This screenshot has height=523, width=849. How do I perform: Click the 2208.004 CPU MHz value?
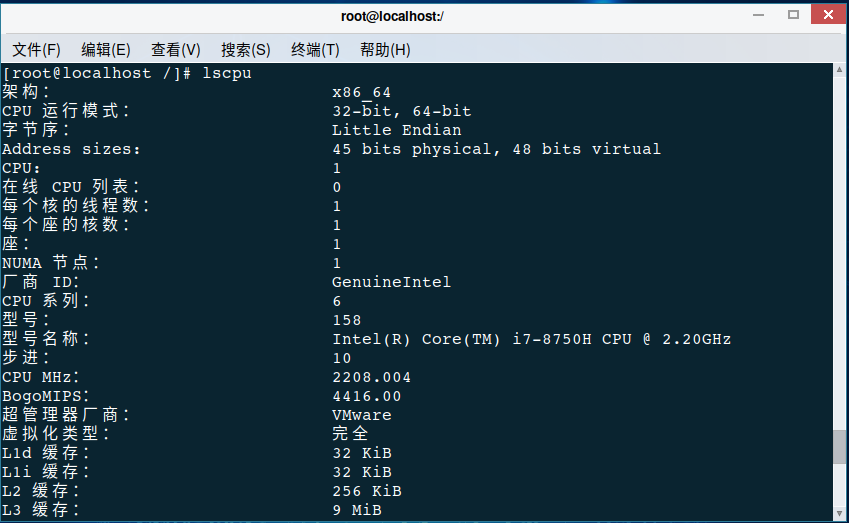click(x=371, y=377)
